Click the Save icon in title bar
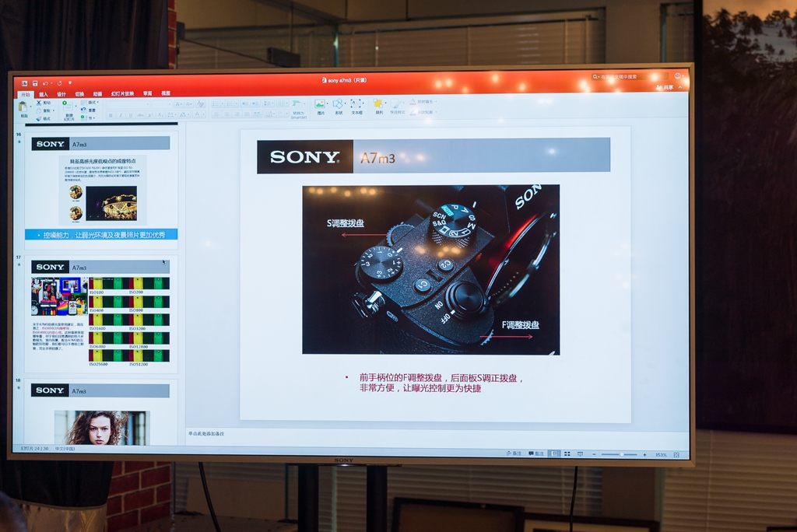Screen dimensions: 797x532 [x=35, y=83]
